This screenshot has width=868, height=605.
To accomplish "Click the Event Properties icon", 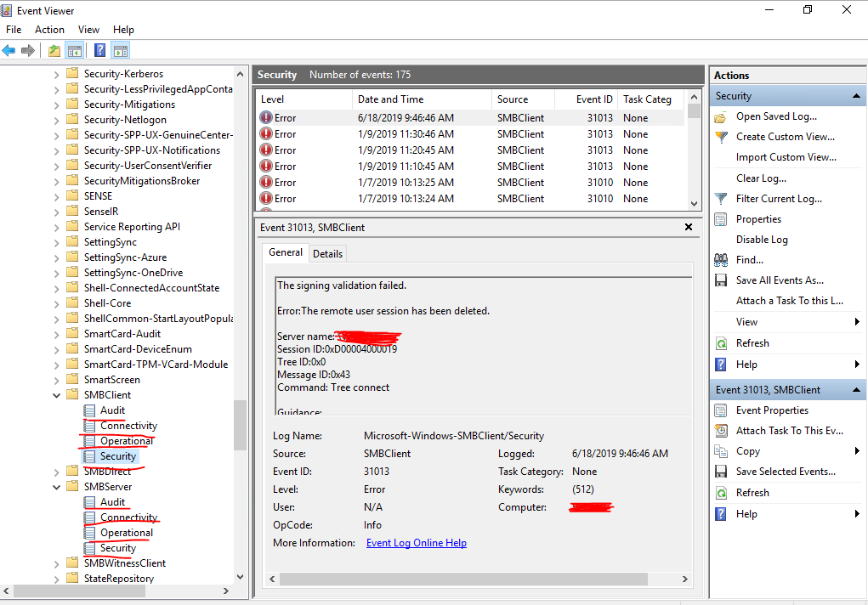I will [721, 410].
